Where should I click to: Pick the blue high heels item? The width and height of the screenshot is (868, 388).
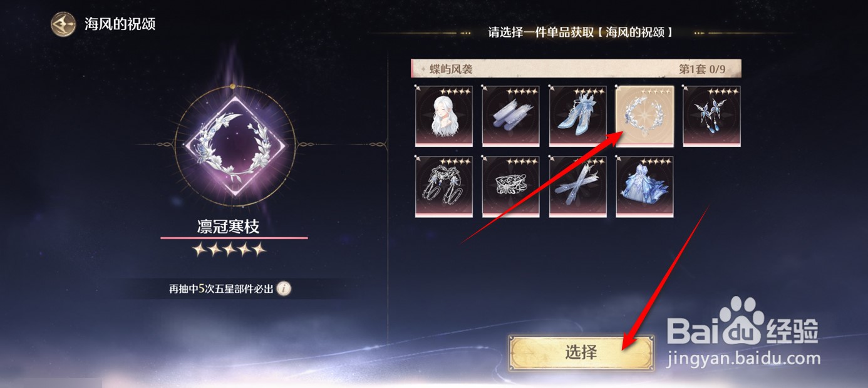(x=578, y=116)
